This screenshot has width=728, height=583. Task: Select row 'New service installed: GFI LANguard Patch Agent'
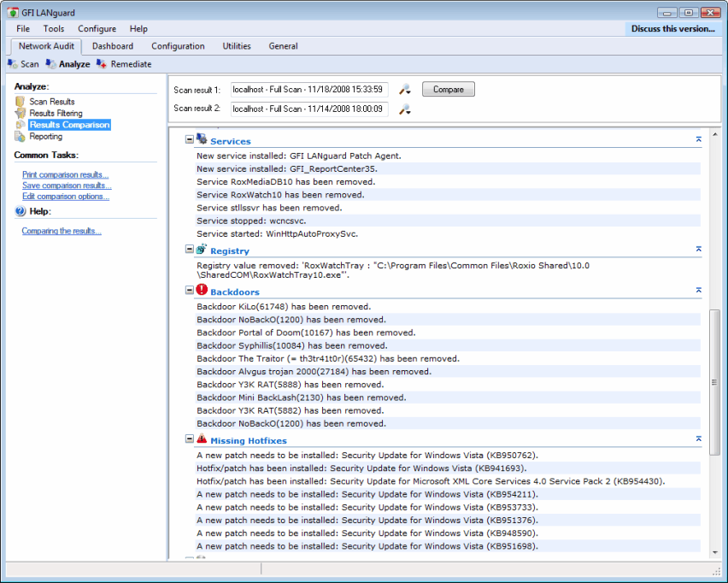pyautogui.click(x=448, y=156)
